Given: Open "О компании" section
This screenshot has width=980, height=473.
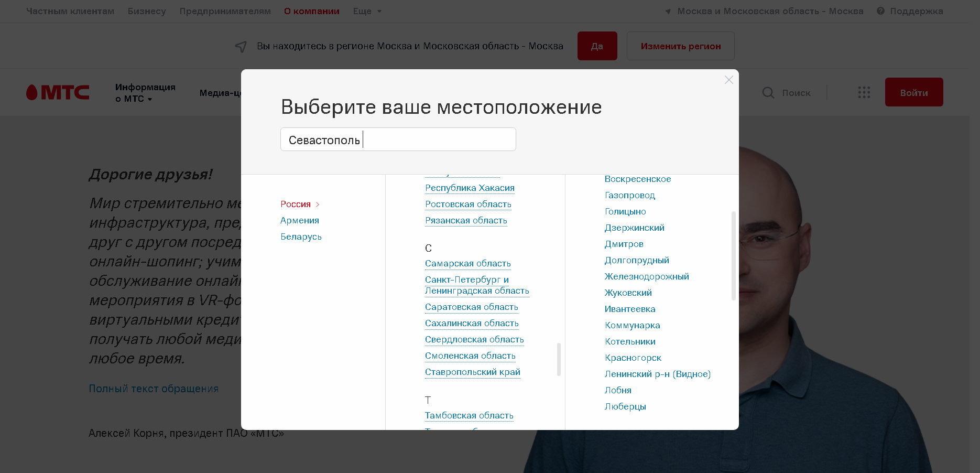Looking at the screenshot, I should click(x=312, y=11).
